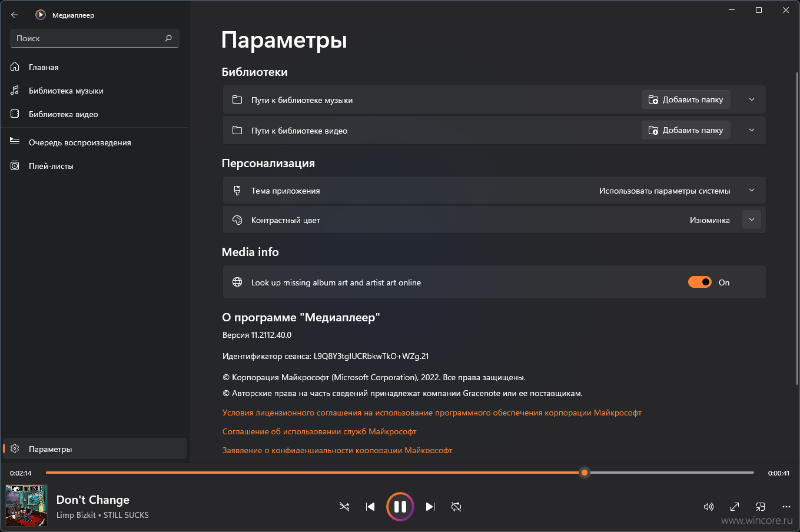Click the globe icon in Media info

(x=237, y=282)
